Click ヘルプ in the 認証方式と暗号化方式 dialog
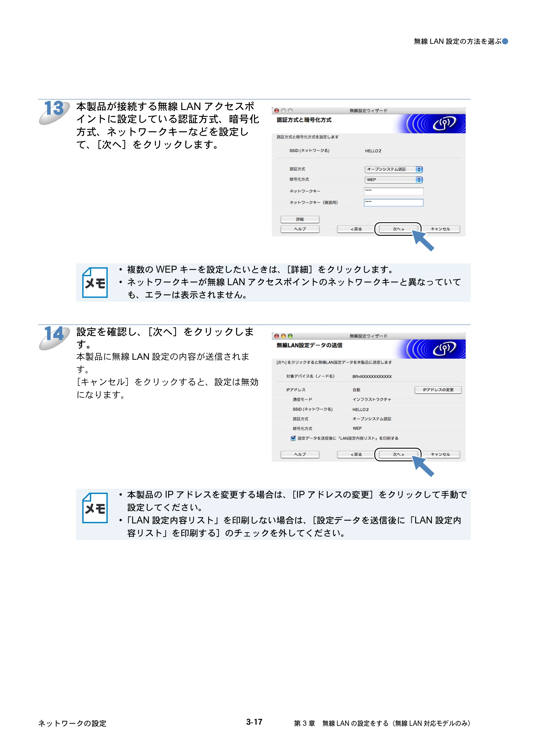This screenshot has height=756, width=534. [x=300, y=229]
